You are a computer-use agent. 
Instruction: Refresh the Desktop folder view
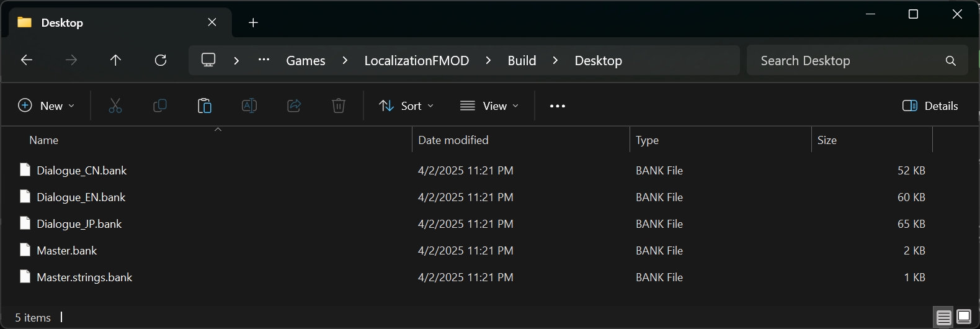[x=161, y=60]
